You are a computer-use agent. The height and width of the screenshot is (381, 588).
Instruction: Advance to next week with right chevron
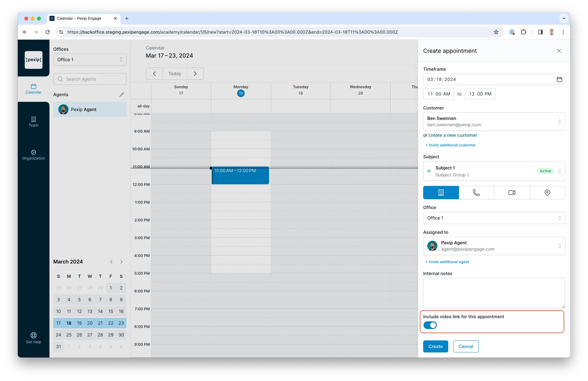[x=195, y=74]
